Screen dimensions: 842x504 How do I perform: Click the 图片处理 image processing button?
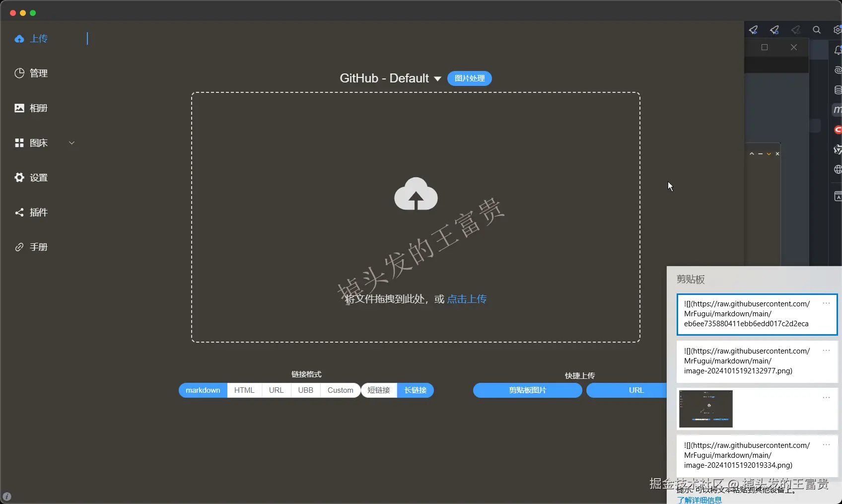pos(469,78)
